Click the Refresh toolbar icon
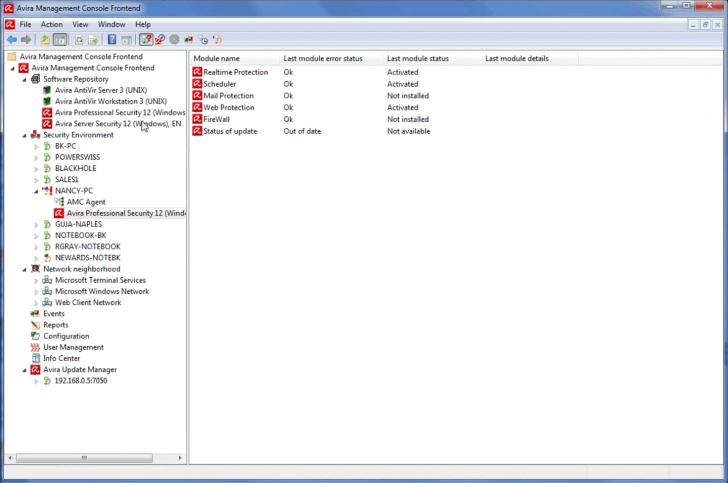This screenshot has width=728, height=483. click(79, 40)
